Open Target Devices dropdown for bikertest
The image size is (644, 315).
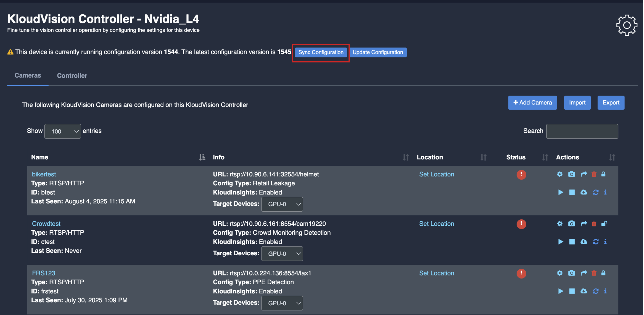coord(282,204)
